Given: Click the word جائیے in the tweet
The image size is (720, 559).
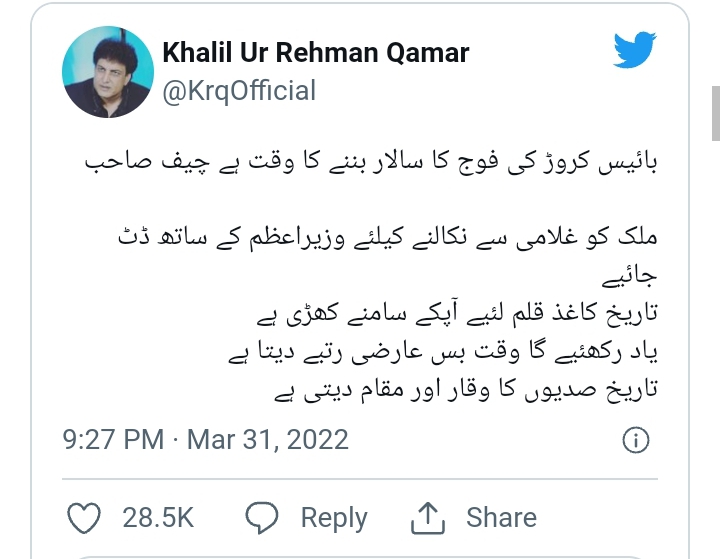Looking at the screenshot, I should [630, 276].
